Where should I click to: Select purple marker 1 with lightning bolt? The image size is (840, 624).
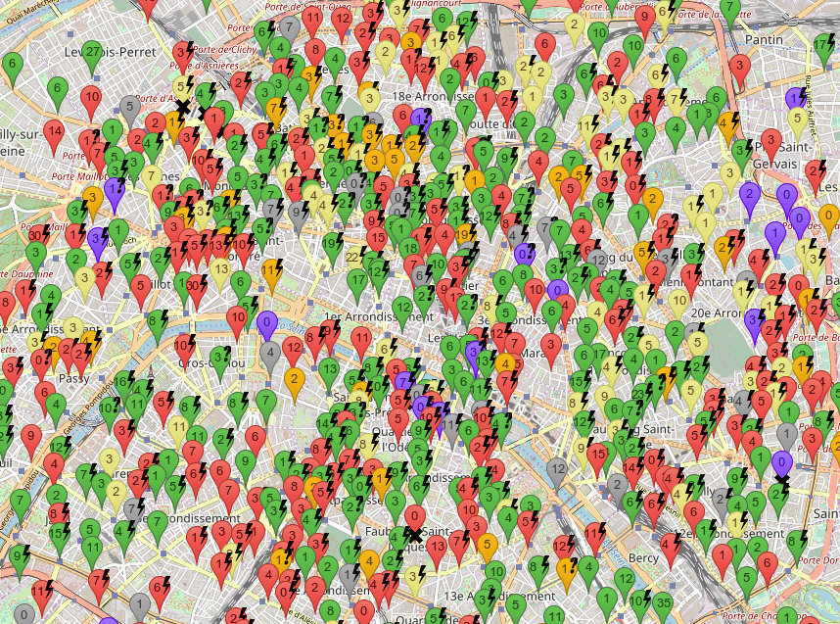click(x=795, y=103)
